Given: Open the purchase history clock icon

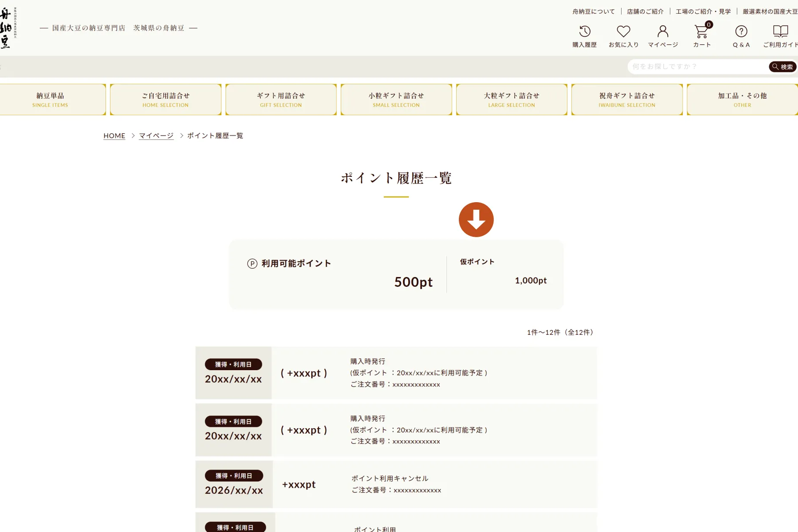Looking at the screenshot, I should 585,31.
